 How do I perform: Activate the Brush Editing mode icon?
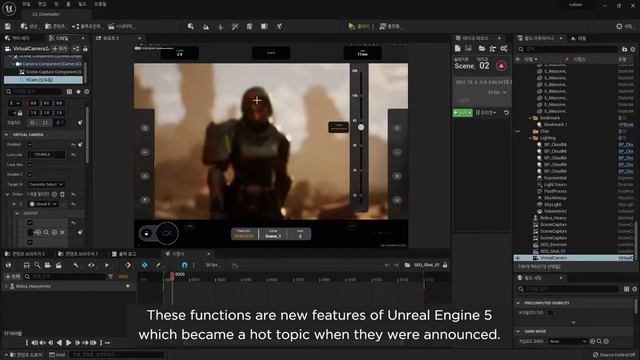[264, 27]
